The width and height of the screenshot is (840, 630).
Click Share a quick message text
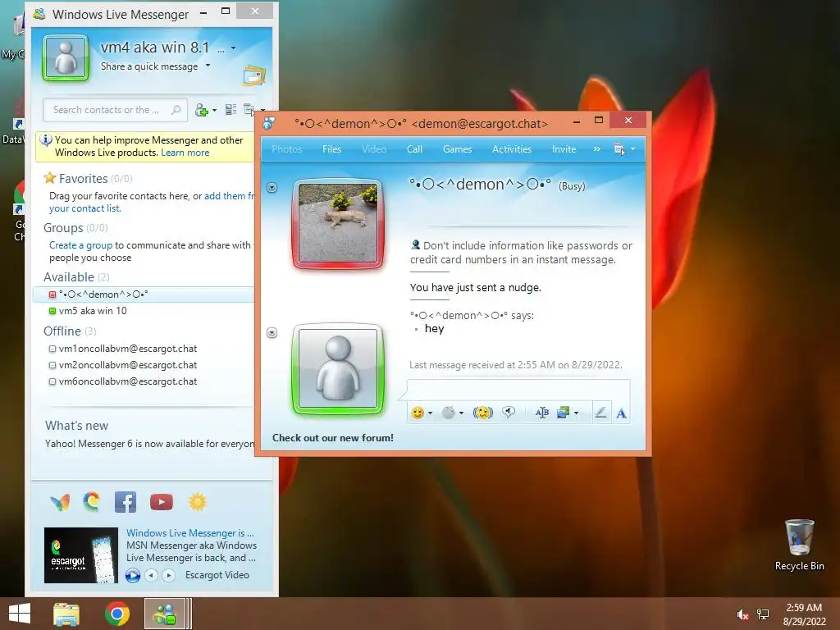click(149, 66)
